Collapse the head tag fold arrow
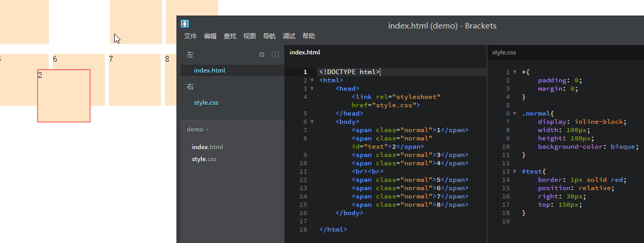Screen dimensions: 644x243 [312, 89]
